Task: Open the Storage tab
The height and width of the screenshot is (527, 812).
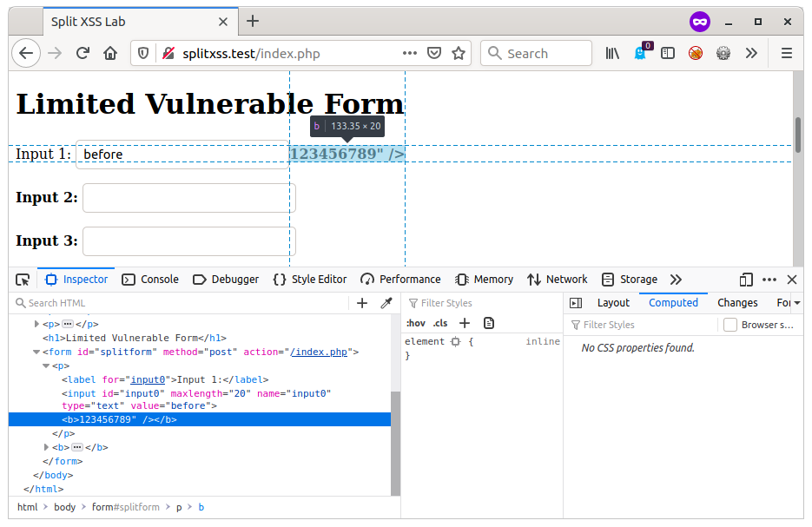Action: click(x=630, y=280)
